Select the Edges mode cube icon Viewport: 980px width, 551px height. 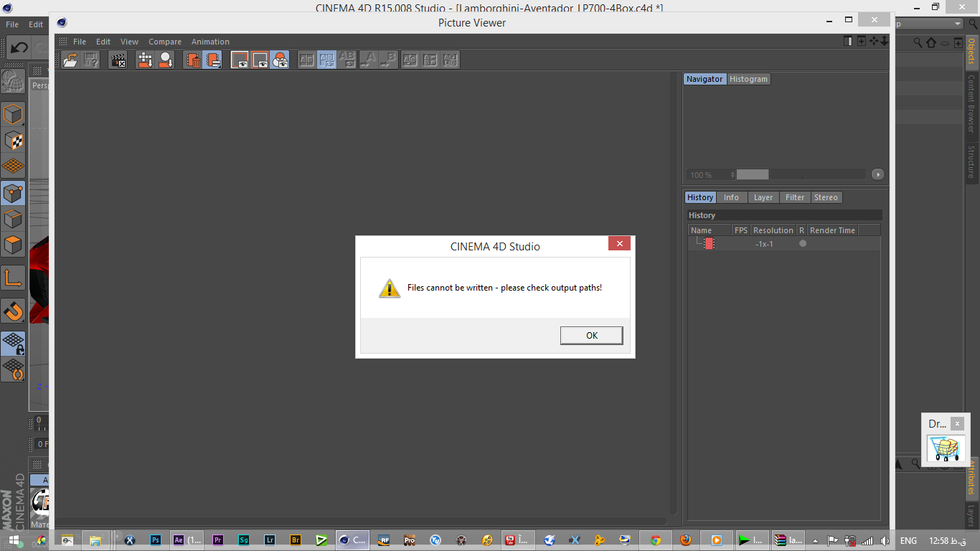point(13,219)
